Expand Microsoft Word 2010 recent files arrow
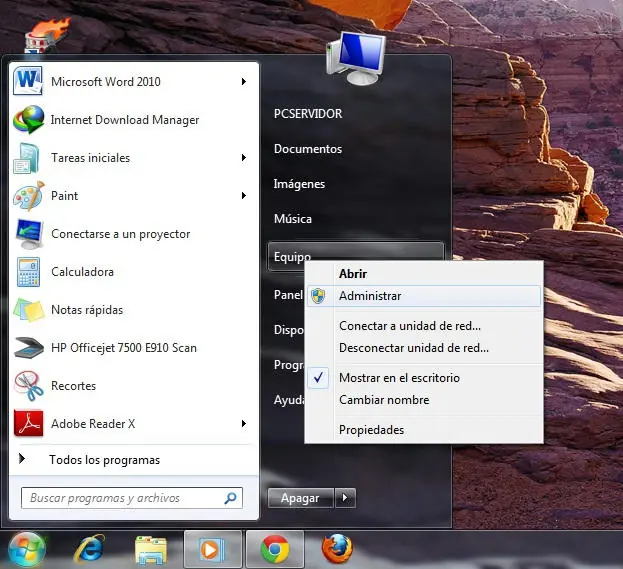This screenshot has height=569, width=623. (x=244, y=82)
